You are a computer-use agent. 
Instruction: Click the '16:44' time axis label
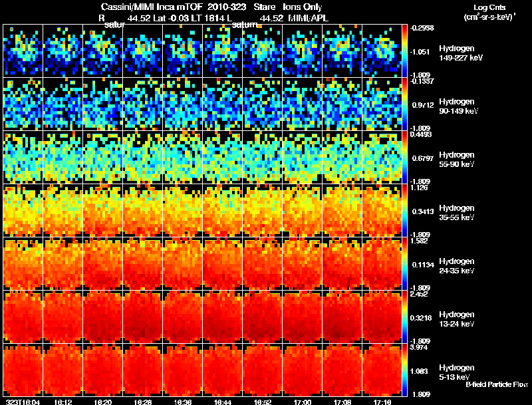coord(223,402)
